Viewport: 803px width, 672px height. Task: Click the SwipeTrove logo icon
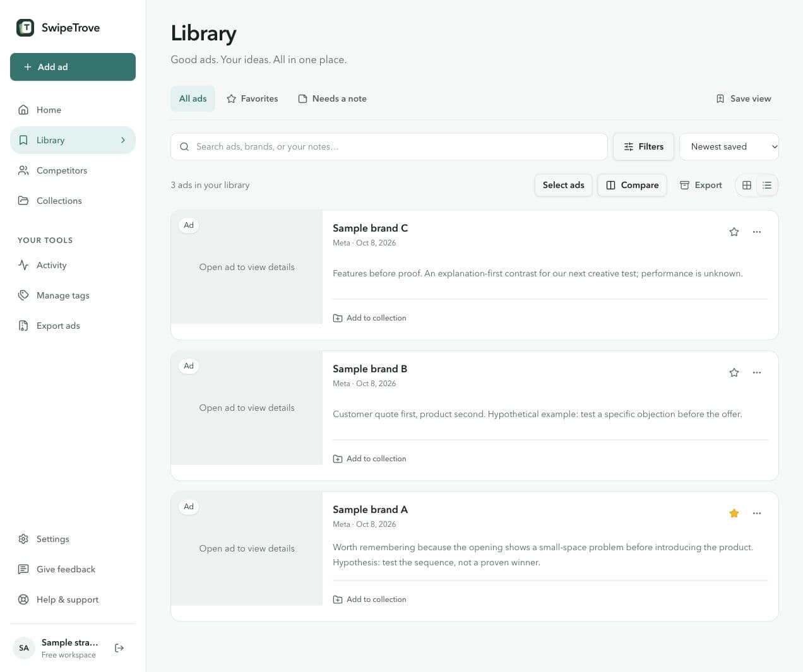25,27
